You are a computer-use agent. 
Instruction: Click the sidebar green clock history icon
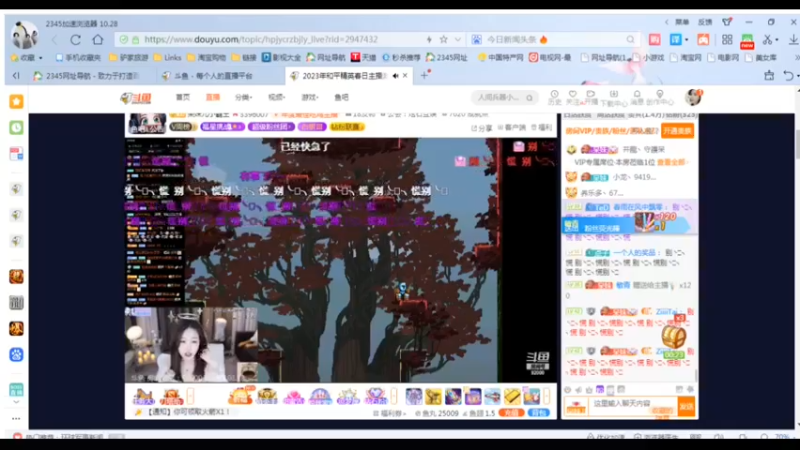(16, 128)
